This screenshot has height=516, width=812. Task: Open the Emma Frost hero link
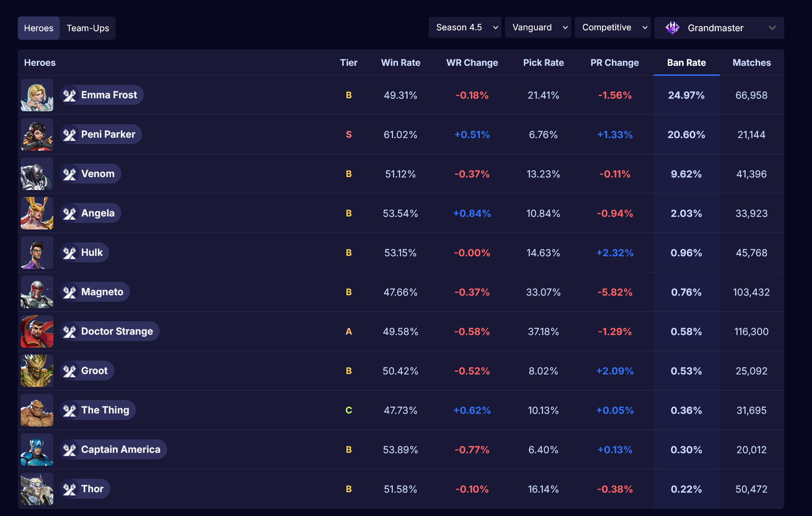pos(102,95)
